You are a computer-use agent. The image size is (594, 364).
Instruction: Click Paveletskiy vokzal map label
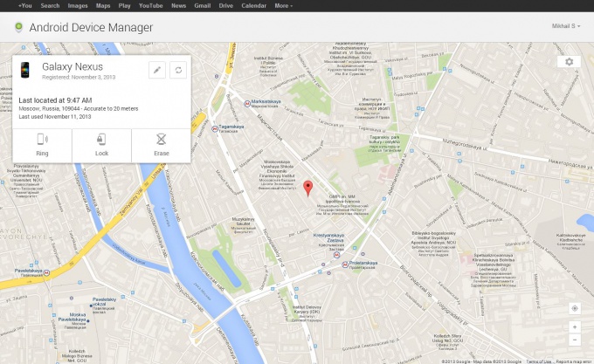click(104, 304)
